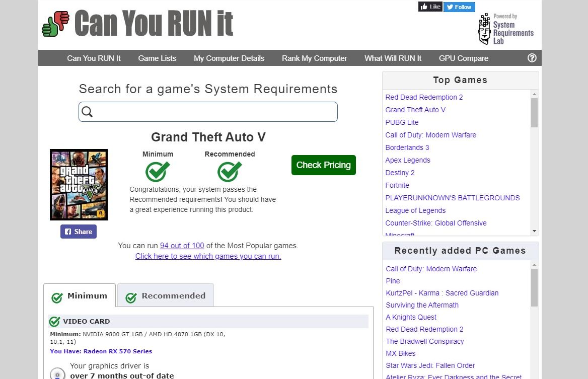Viewport: 588px width, 379px height.
Task: Click the search magnifier icon
Action: tap(87, 112)
